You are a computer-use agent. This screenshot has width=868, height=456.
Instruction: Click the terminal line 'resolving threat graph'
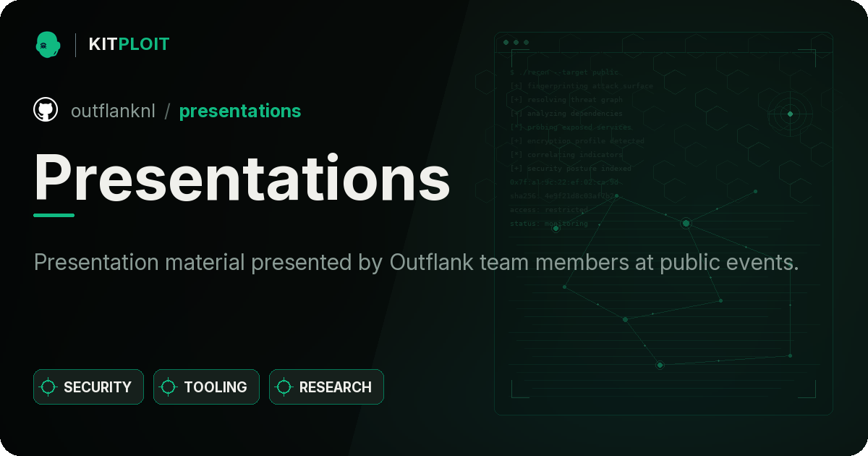(566, 100)
